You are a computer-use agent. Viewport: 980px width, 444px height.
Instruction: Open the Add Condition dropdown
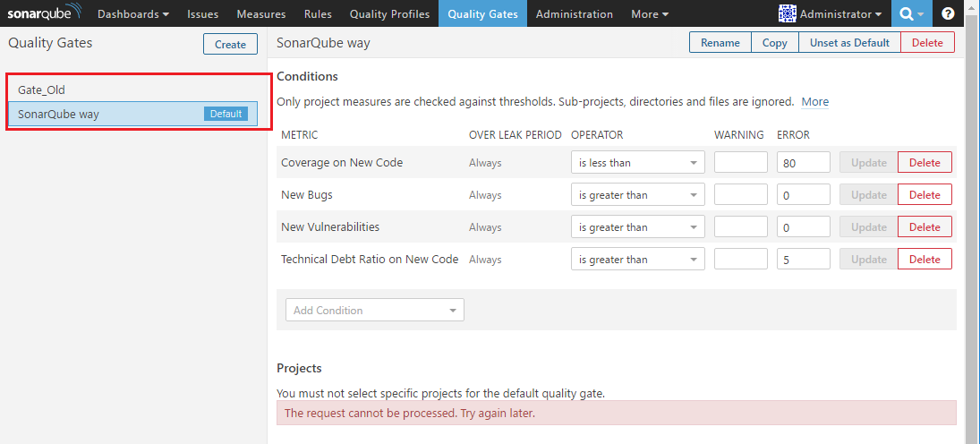[375, 310]
